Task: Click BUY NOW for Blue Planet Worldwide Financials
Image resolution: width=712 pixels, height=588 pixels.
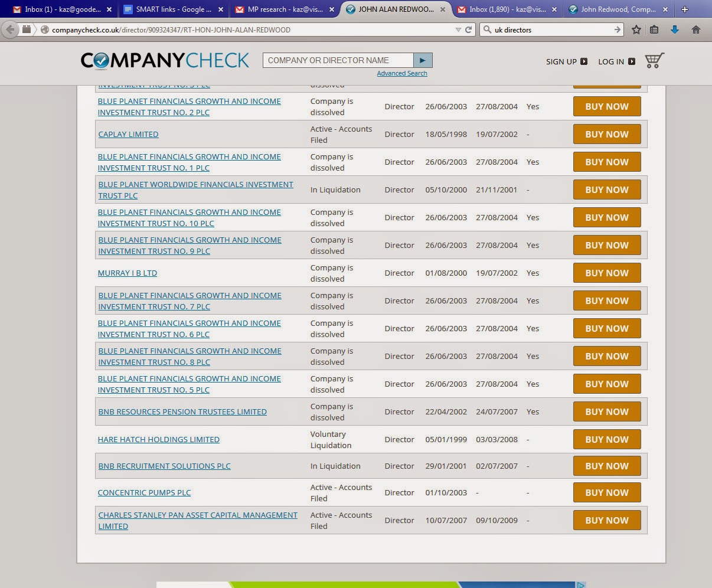Action: [x=607, y=190]
